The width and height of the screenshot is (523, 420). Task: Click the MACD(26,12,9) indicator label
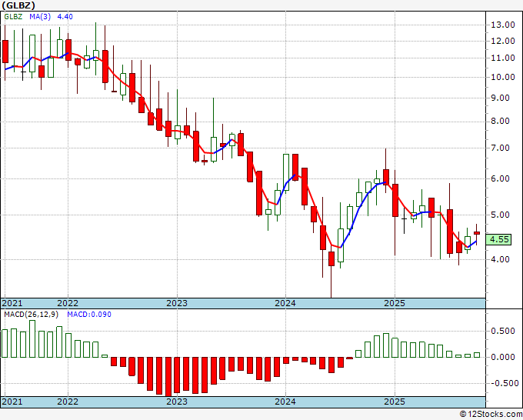tap(32, 315)
